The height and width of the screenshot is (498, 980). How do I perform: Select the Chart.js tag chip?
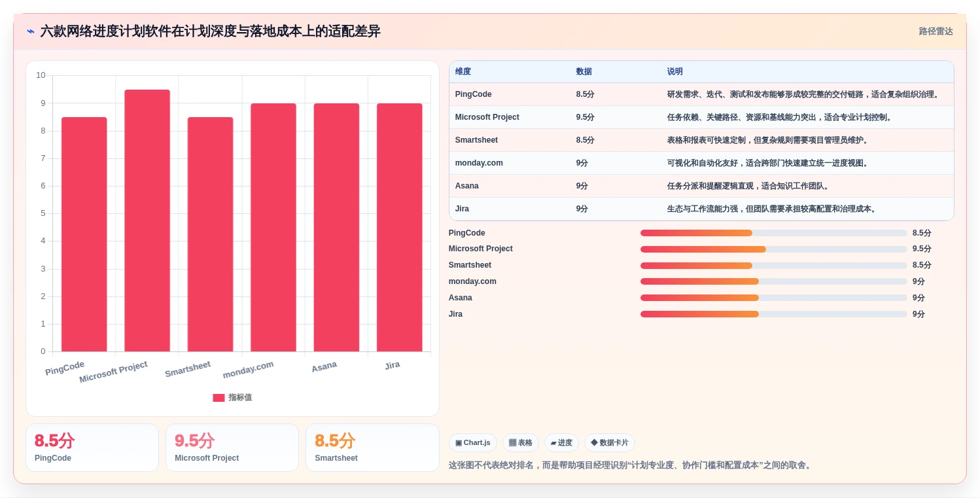pos(473,443)
